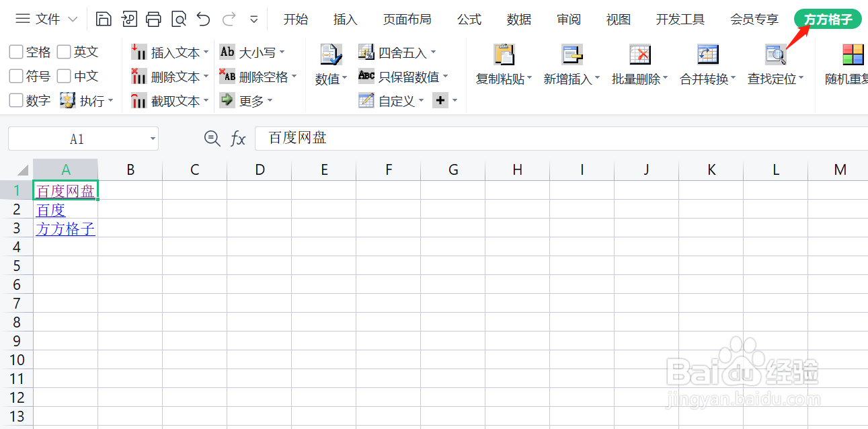
Task: Switch to the 公式 tab
Action: tap(469, 19)
